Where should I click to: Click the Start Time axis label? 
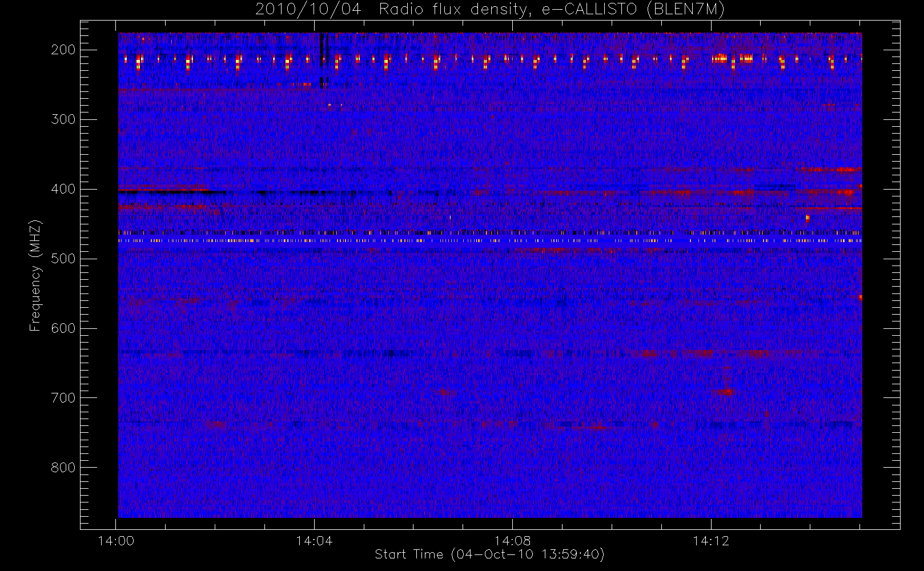point(490,554)
